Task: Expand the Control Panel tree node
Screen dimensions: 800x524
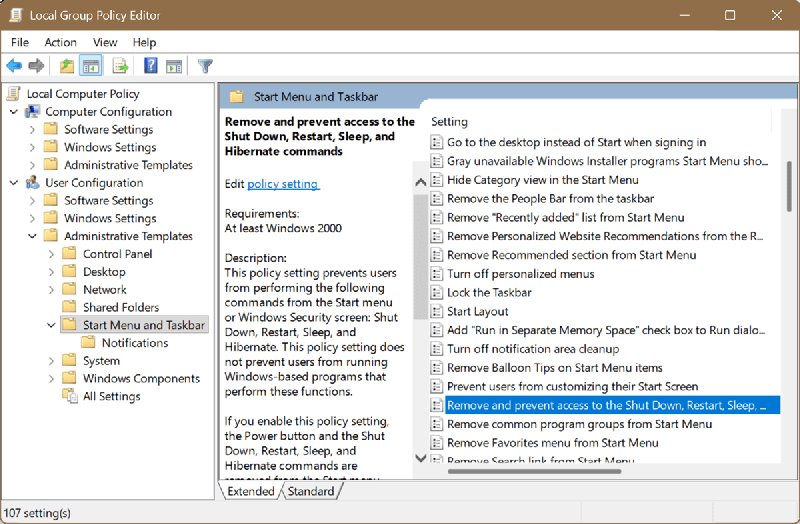Action: coord(51,254)
